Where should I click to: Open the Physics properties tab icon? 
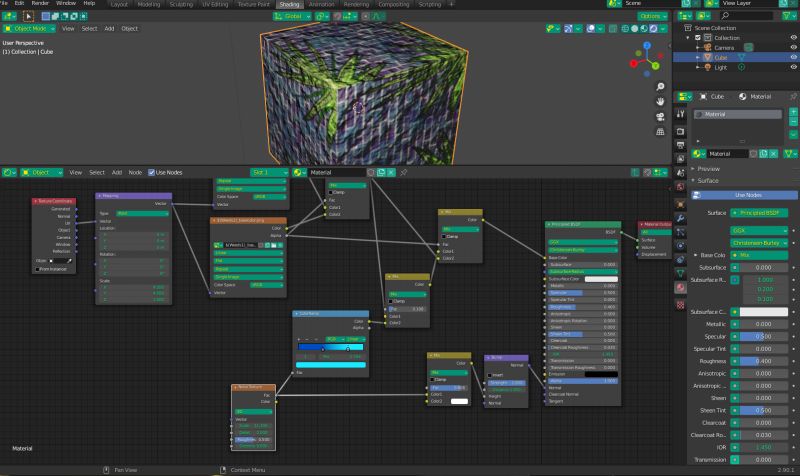click(681, 246)
